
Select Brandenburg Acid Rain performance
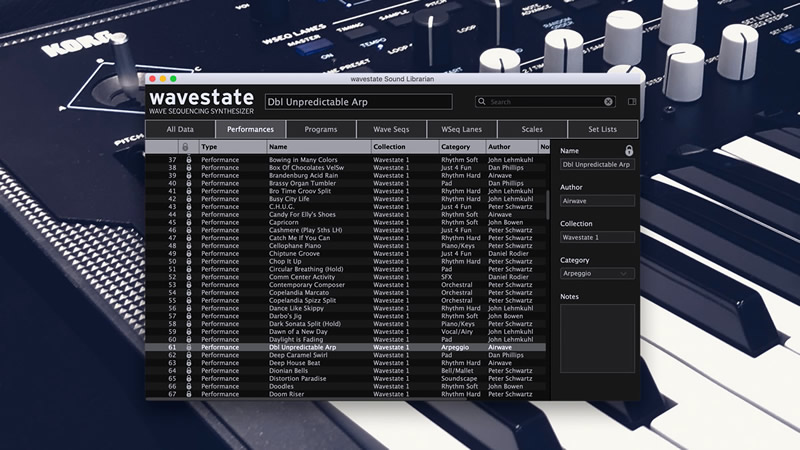(x=345, y=176)
